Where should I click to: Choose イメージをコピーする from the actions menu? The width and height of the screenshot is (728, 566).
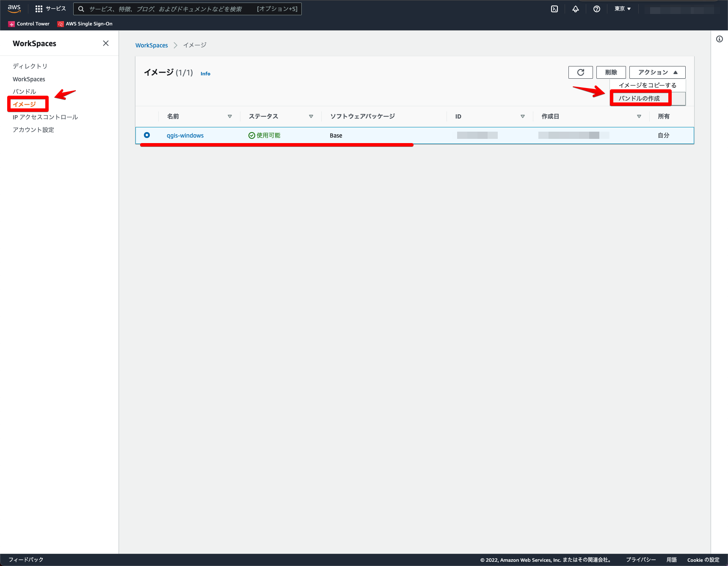click(x=648, y=85)
